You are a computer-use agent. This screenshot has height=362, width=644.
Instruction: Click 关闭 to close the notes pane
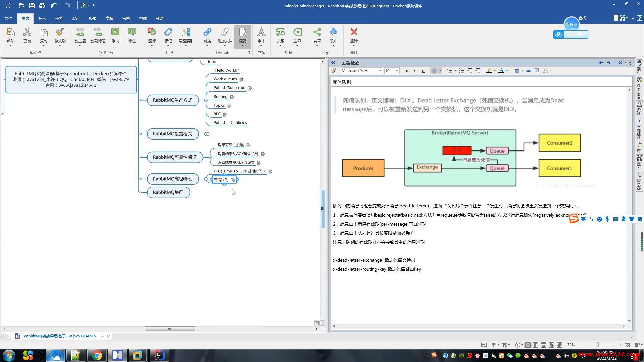point(625,63)
